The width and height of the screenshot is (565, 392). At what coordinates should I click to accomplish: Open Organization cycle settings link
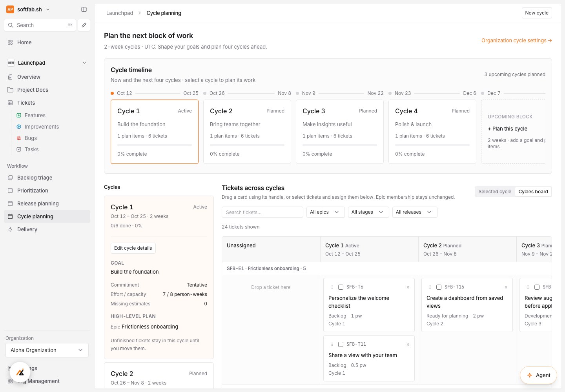(x=516, y=40)
